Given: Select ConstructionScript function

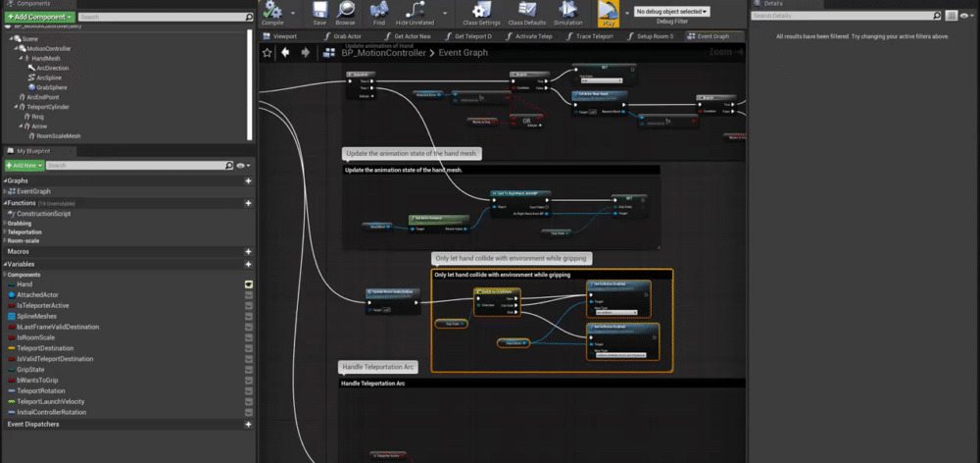Looking at the screenshot, I should [44, 214].
